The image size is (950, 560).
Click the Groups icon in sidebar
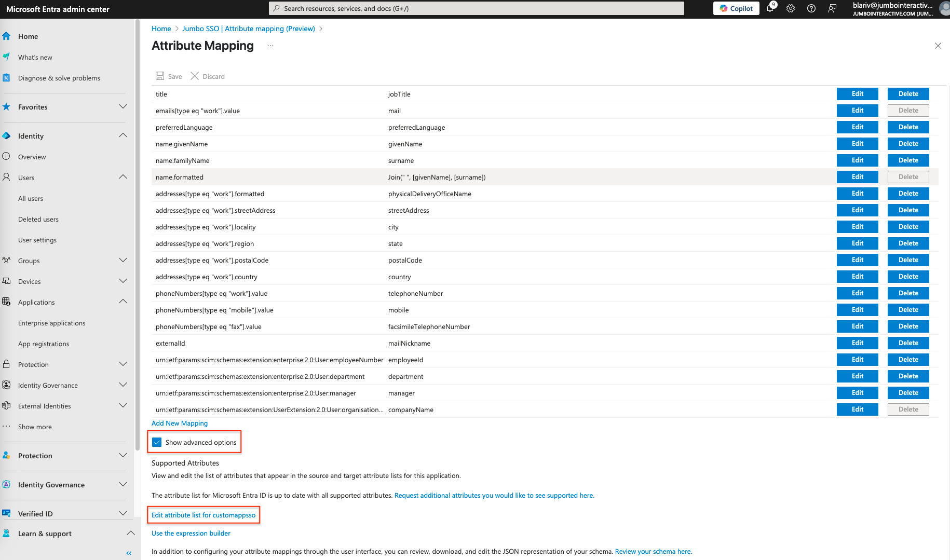point(6,260)
